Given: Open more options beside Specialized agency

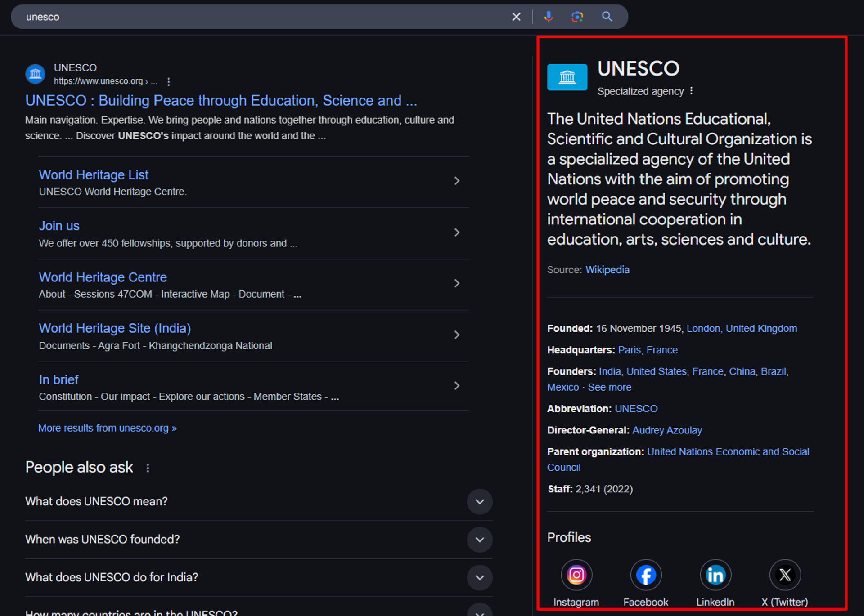Looking at the screenshot, I should click(691, 91).
